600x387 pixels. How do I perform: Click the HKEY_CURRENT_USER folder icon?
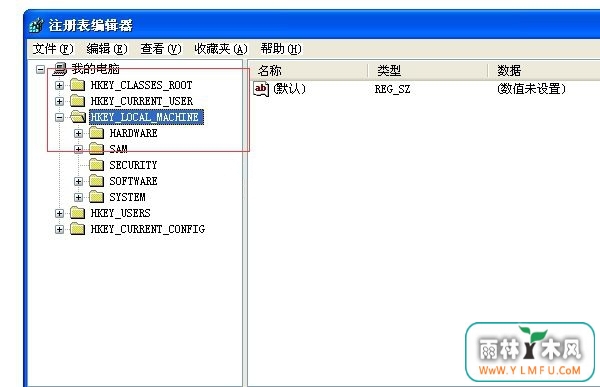78,101
